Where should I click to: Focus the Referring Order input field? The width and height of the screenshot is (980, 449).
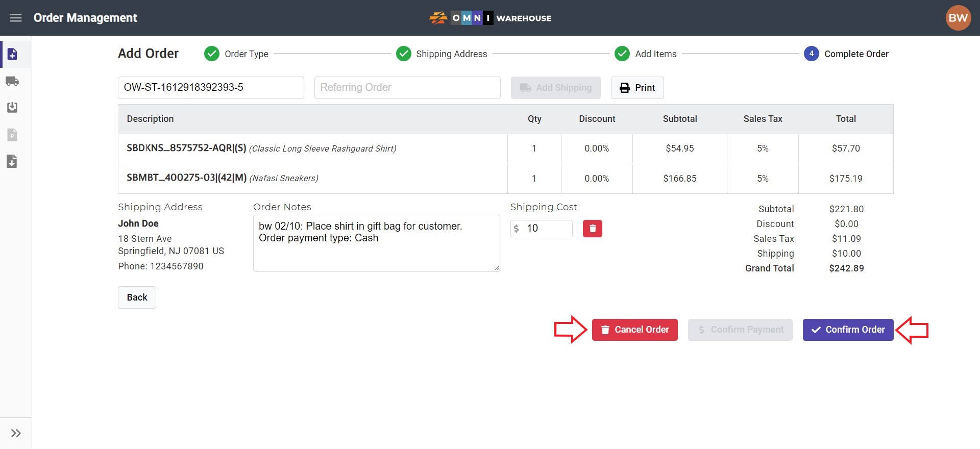407,88
